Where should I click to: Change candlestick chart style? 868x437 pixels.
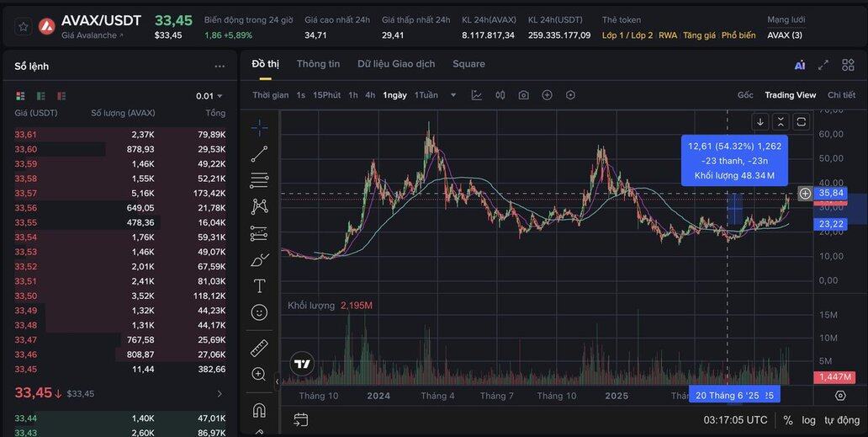tap(500, 95)
